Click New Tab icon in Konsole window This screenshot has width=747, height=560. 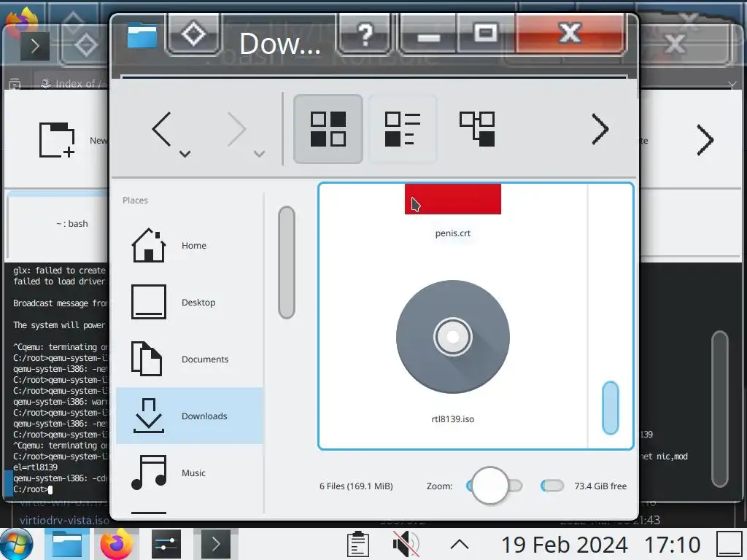(56, 139)
